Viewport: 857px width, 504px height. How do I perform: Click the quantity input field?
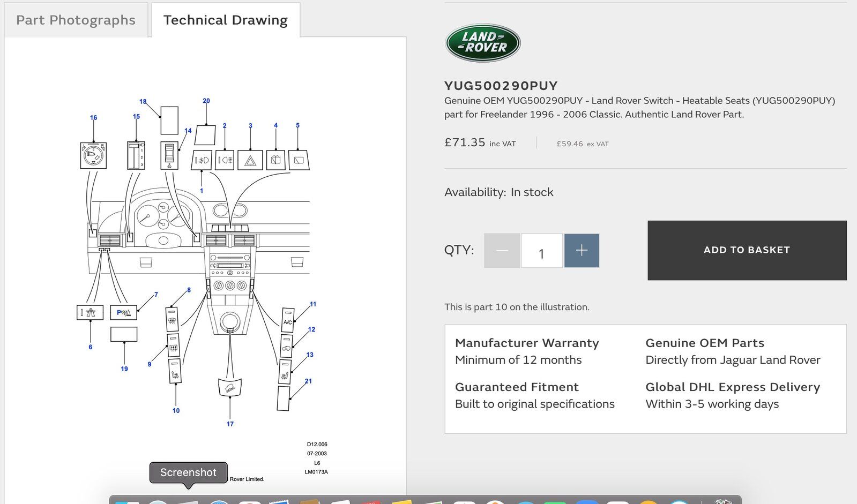click(541, 250)
